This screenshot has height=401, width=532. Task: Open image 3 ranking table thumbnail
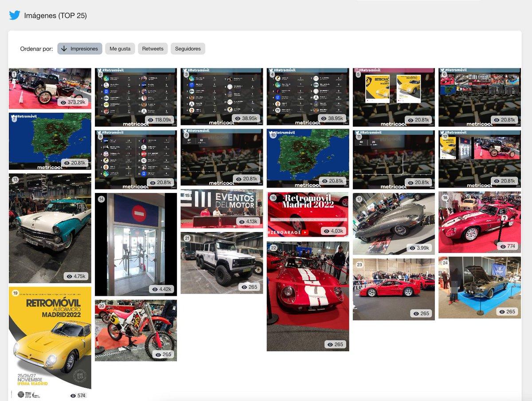click(222, 97)
